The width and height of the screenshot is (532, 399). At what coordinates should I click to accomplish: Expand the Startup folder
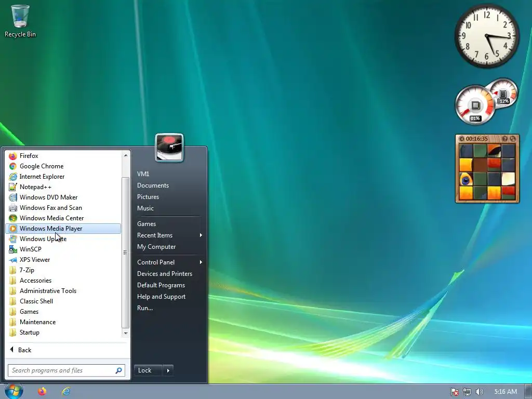pos(63,332)
